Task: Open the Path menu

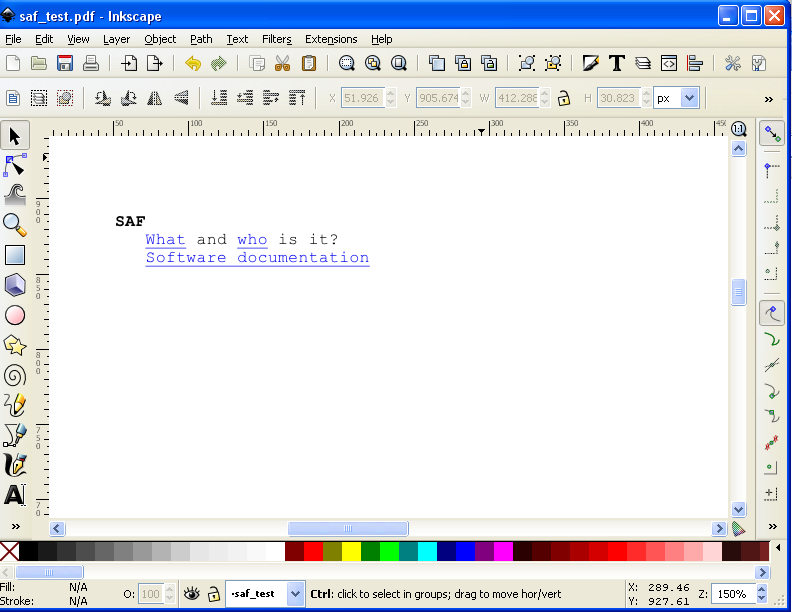Action: click(201, 39)
